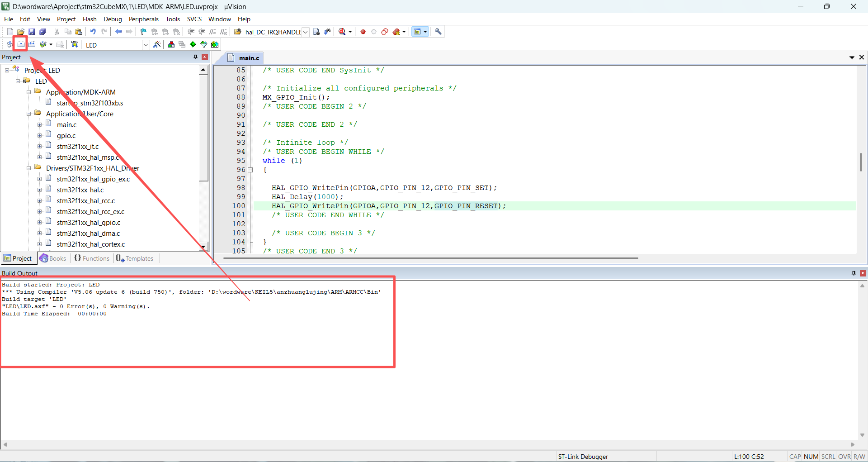
Task: Click ST-Link Debugger in status bar
Action: 583,457
